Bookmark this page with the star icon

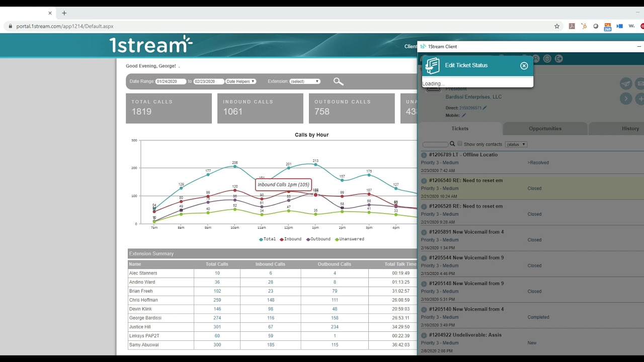pos(557,26)
